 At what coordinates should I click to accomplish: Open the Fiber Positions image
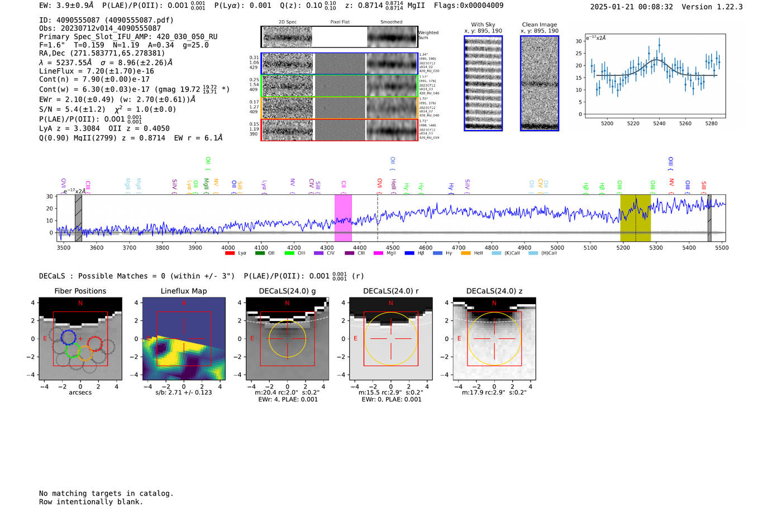[x=80, y=339]
